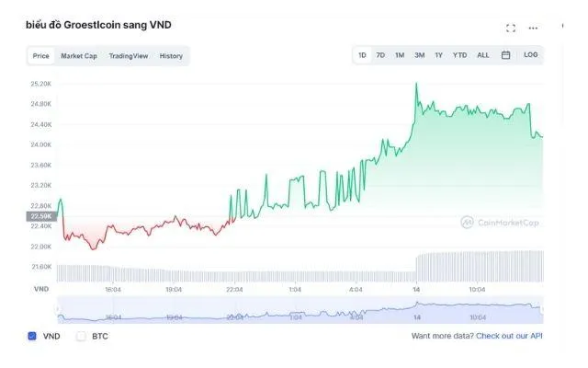Click the CoinMarketCap watermark logo
The width and height of the screenshot is (588, 368).
click(500, 222)
